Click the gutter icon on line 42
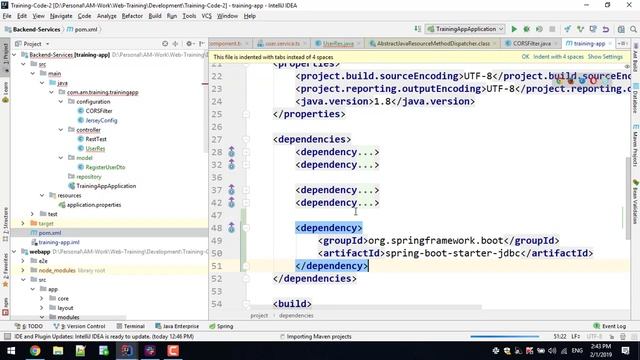 coord(231,202)
